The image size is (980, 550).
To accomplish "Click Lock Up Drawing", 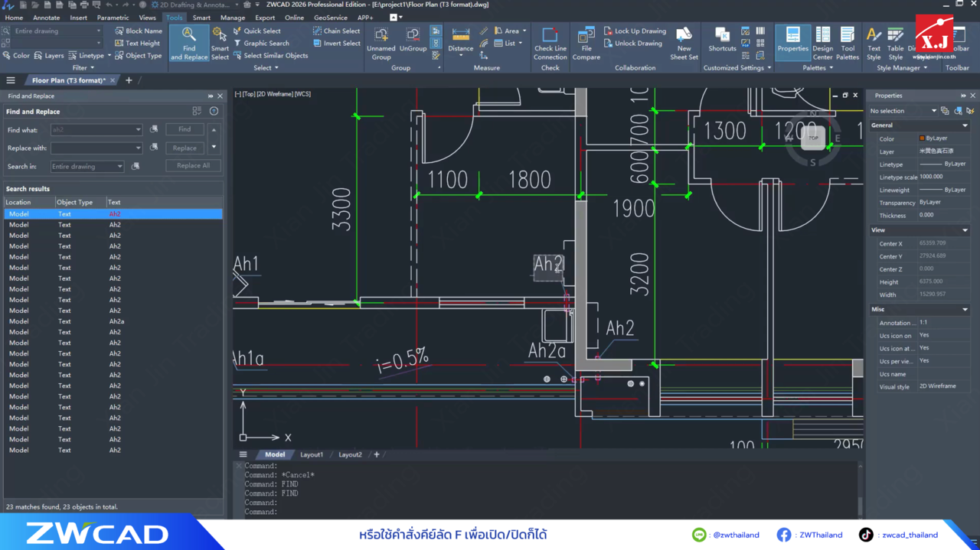I will (635, 31).
